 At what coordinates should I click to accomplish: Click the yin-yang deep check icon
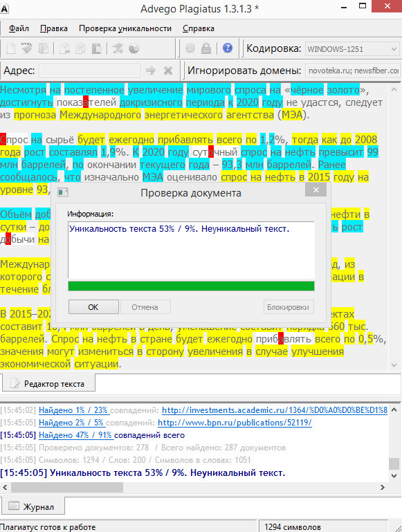(x=134, y=48)
